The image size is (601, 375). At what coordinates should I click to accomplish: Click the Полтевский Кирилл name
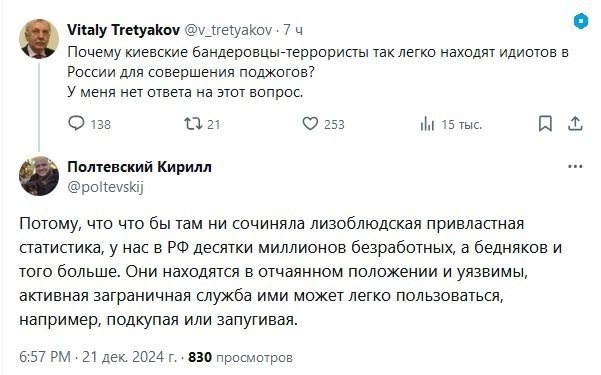[x=140, y=167]
